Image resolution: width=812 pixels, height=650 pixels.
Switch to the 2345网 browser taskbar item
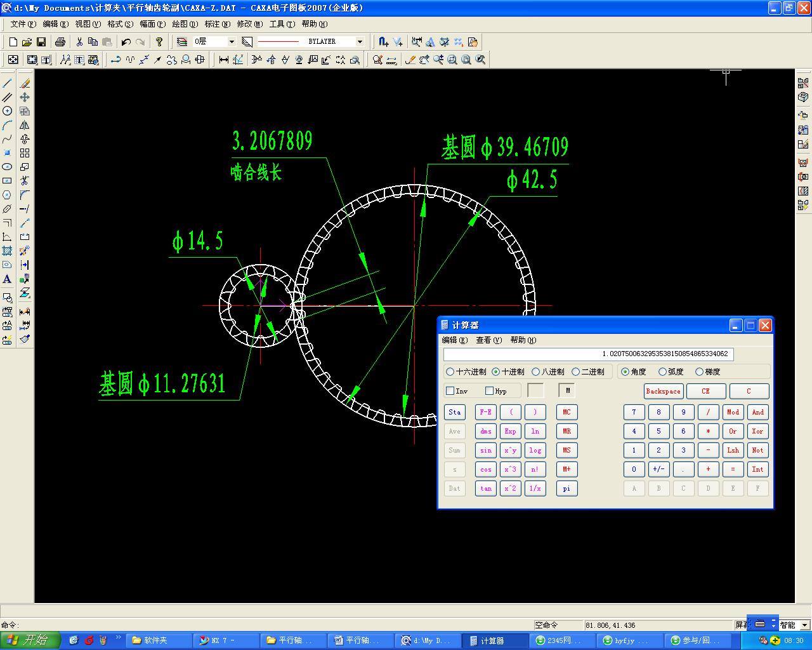(x=562, y=641)
